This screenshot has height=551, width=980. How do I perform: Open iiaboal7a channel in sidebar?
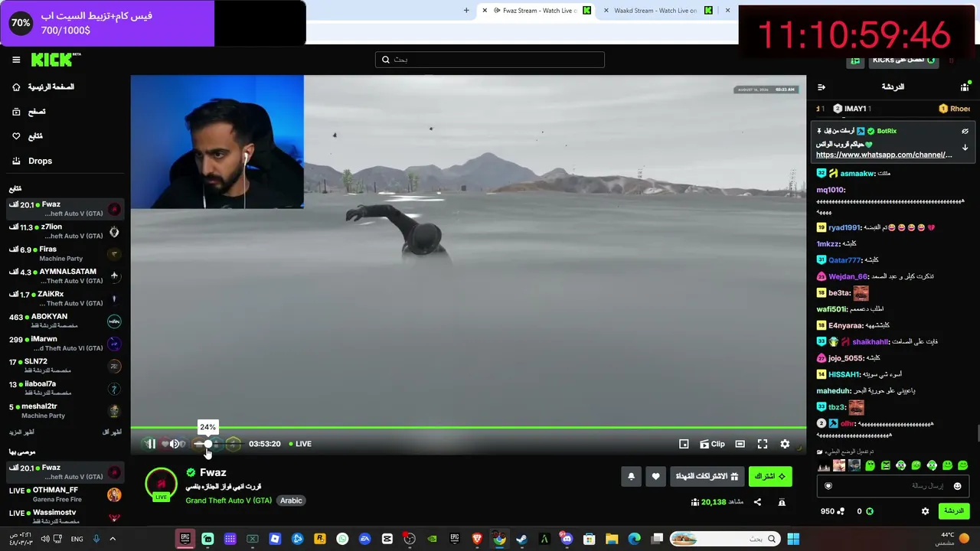(x=65, y=388)
